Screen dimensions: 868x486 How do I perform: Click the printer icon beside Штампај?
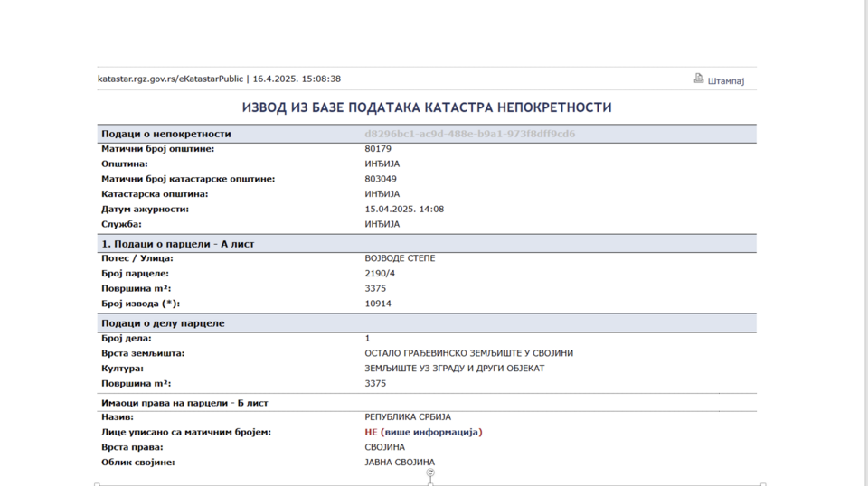tap(699, 79)
